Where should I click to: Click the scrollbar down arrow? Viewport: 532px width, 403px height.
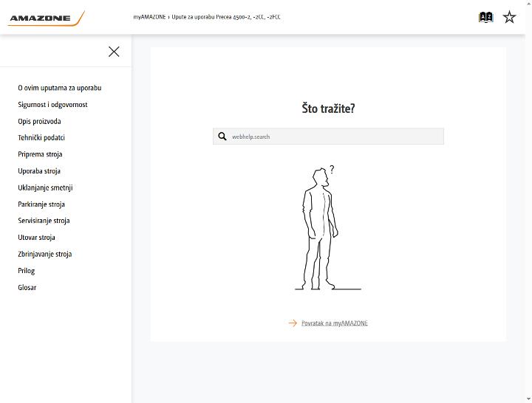point(528,399)
